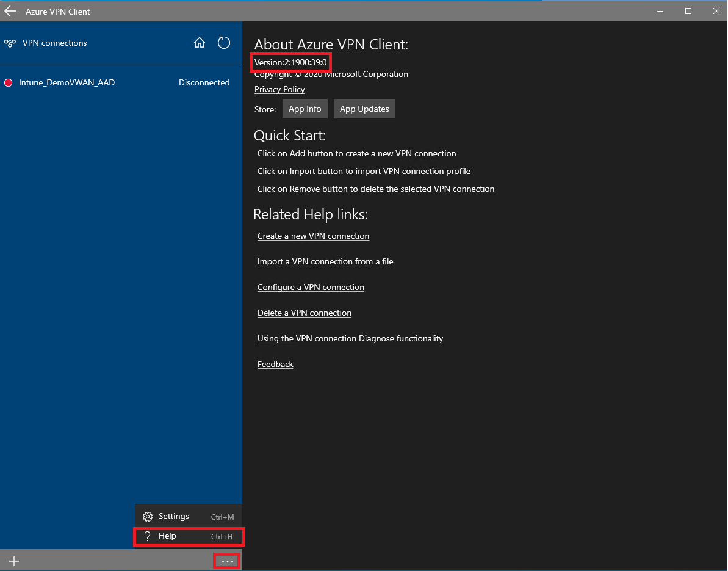Open the Privacy Policy link

(279, 89)
